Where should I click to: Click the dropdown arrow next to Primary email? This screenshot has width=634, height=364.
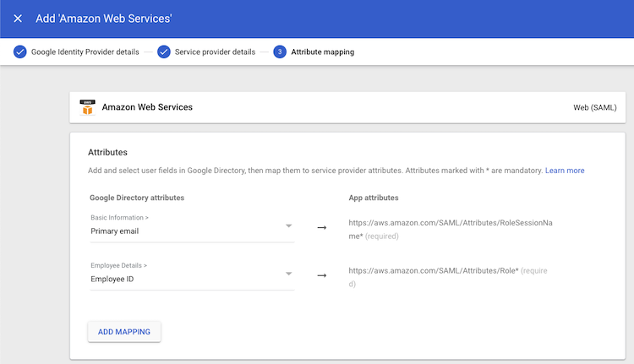point(289,225)
